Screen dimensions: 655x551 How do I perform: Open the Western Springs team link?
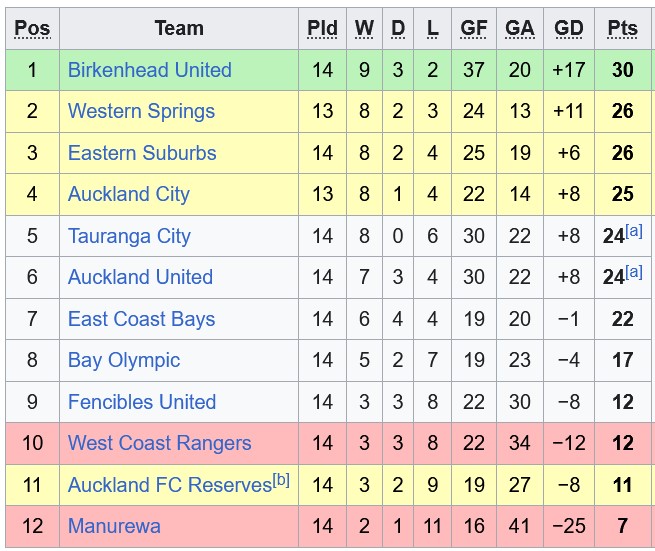coord(141,111)
